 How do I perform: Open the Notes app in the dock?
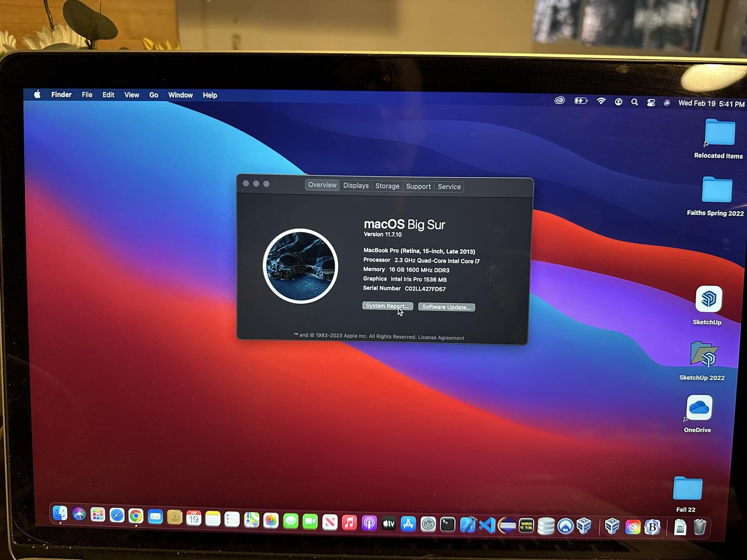click(x=213, y=518)
